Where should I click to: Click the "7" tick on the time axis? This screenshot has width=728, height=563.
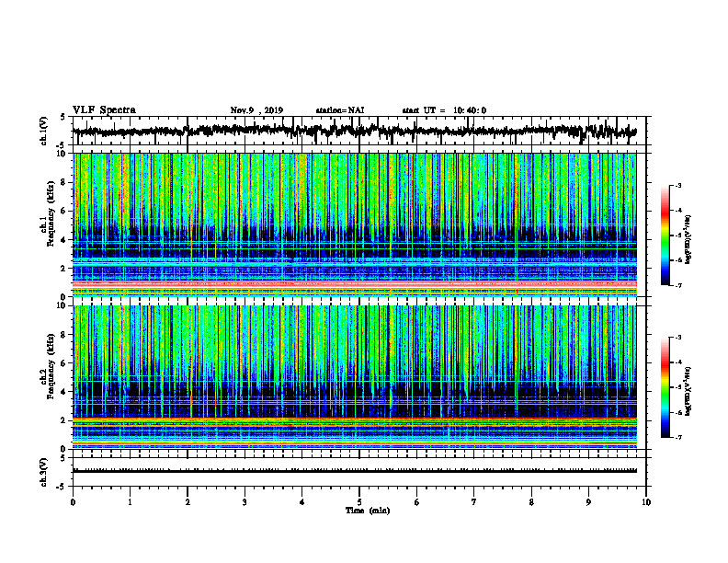click(474, 502)
